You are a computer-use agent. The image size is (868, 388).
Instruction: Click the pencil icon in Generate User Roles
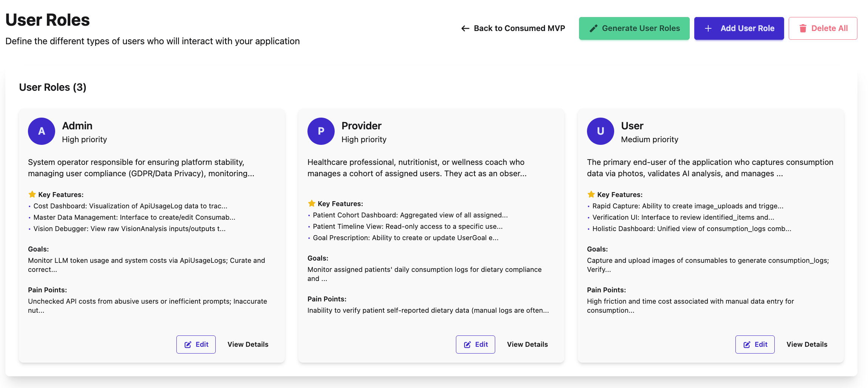pyautogui.click(x=594, y=28)
